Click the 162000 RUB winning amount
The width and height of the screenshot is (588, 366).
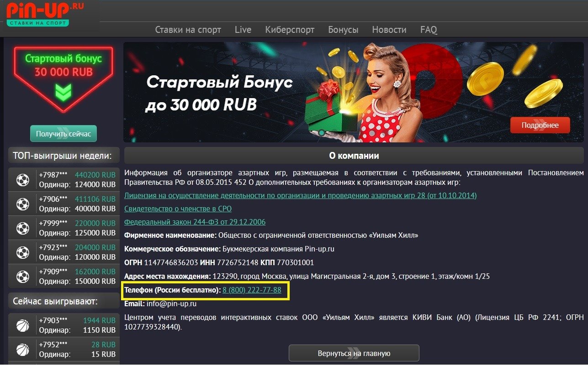[95, 272]
